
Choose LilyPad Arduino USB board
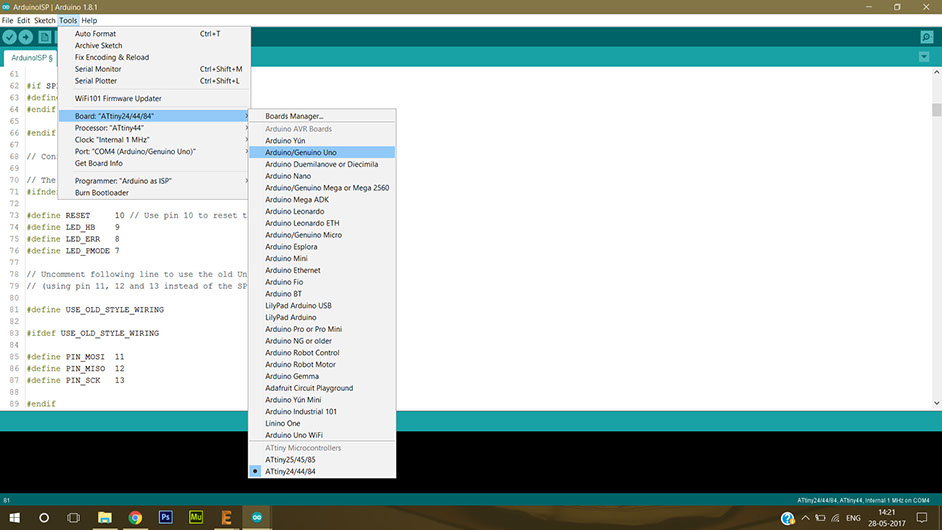(322, 305)
